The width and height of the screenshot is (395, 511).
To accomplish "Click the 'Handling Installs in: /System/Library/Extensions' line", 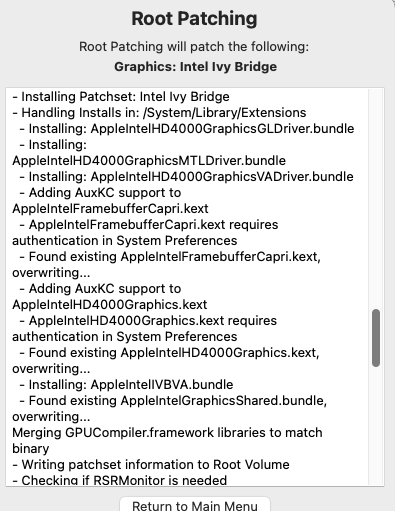I will [x=159, y=113].
